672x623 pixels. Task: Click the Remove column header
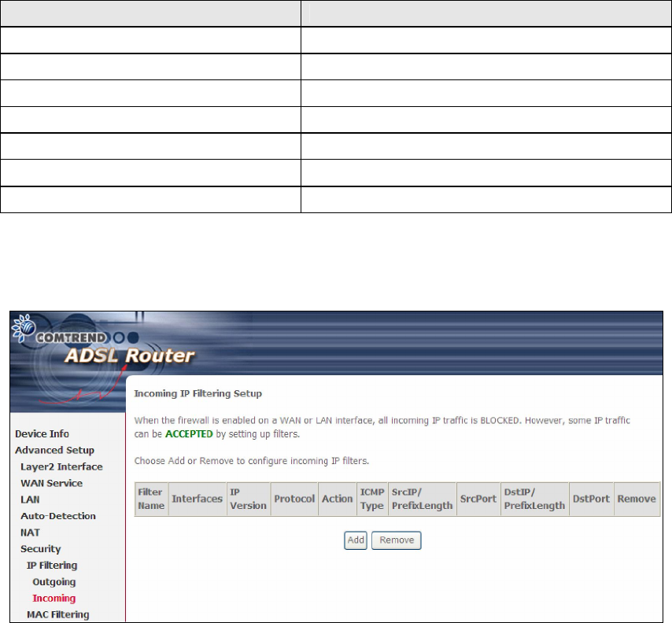point(637,499)
